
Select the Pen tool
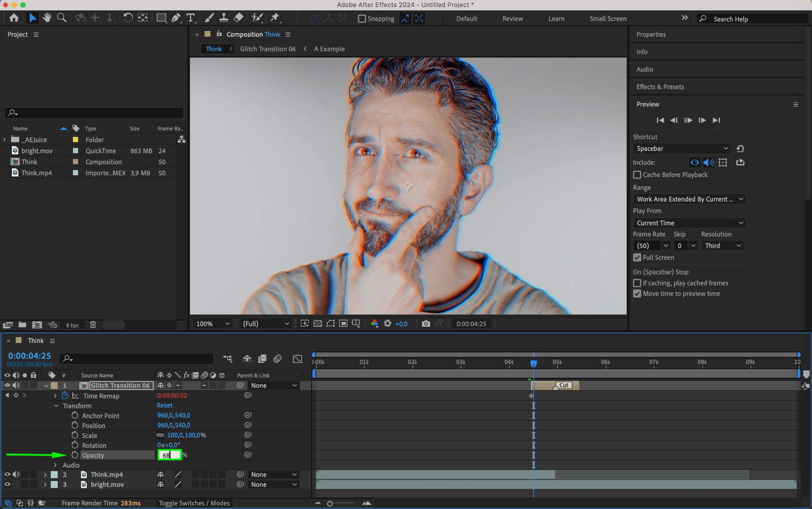(176, 18)
